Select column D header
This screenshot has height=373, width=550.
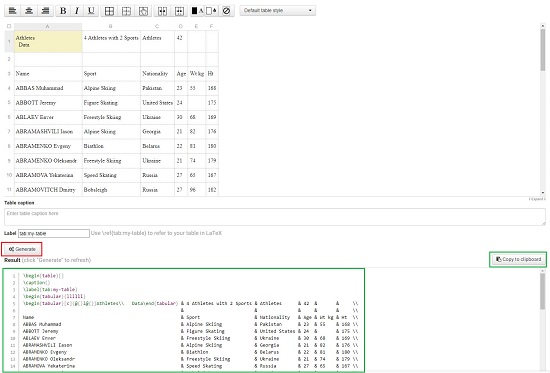click(x=181, y=26)
